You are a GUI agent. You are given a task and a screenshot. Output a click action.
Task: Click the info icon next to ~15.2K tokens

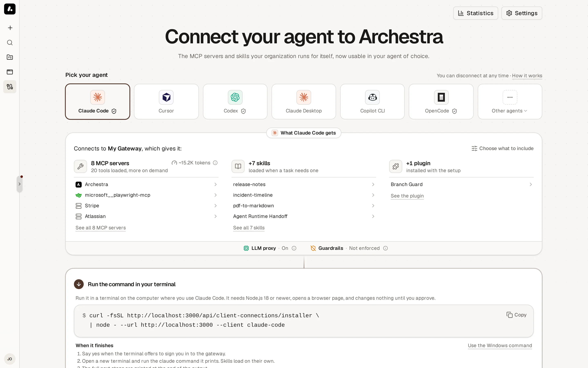point(215,163)
